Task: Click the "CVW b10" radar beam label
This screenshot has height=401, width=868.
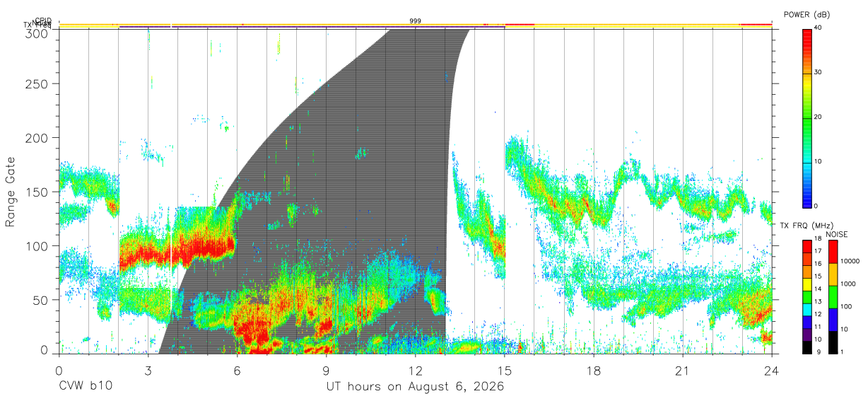Action: coord(86,387)
